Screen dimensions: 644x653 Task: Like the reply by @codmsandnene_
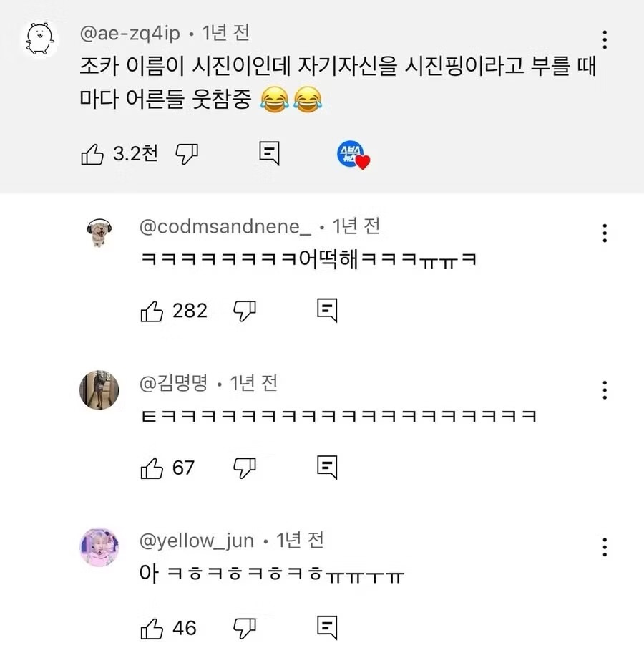pos(152,310)
